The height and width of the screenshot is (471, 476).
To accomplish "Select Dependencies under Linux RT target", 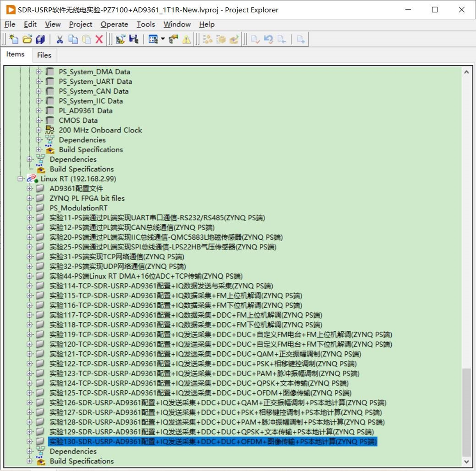I will tap(73, 451).
